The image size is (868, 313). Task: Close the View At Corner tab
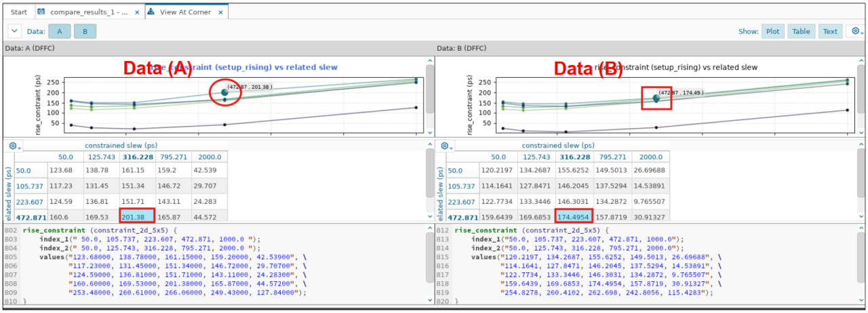[x=222, y=12]
